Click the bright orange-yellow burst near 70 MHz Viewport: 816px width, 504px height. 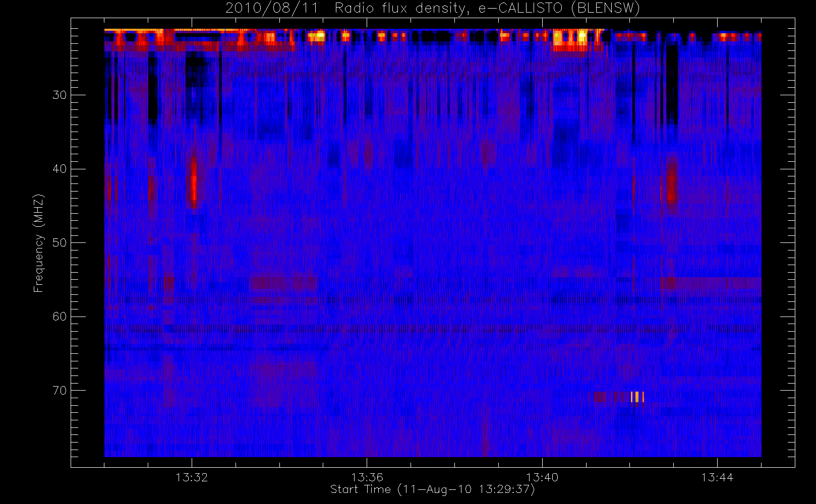pyautogui.click(x=637, y=397)
